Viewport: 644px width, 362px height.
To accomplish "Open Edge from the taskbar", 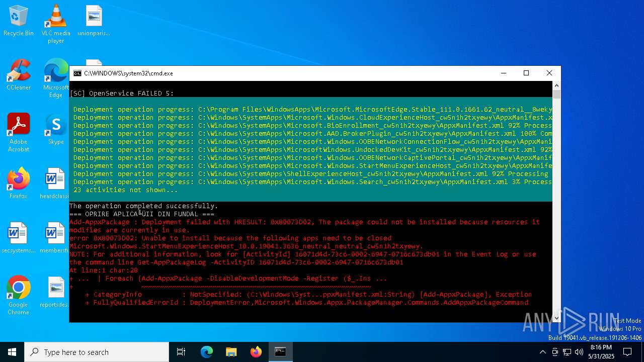I will pos(207,352).
